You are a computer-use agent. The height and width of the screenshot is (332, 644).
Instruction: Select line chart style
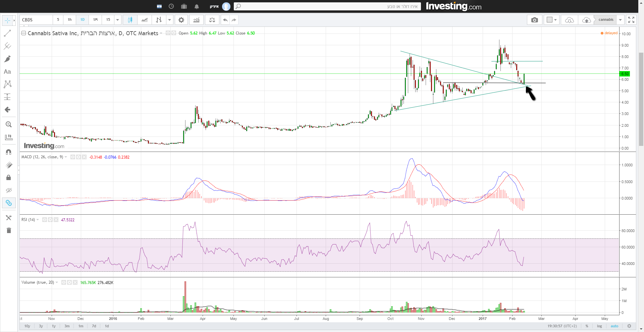[x=145, y=20]
